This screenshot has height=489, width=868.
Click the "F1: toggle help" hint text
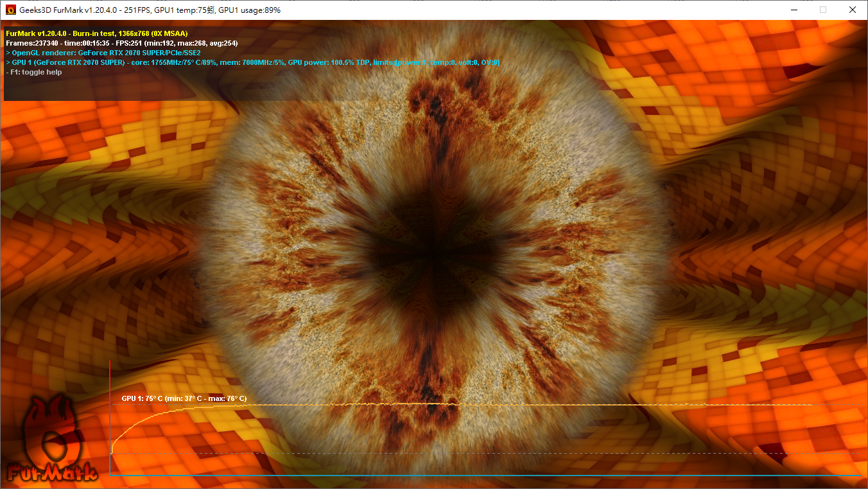click(33, 72)
